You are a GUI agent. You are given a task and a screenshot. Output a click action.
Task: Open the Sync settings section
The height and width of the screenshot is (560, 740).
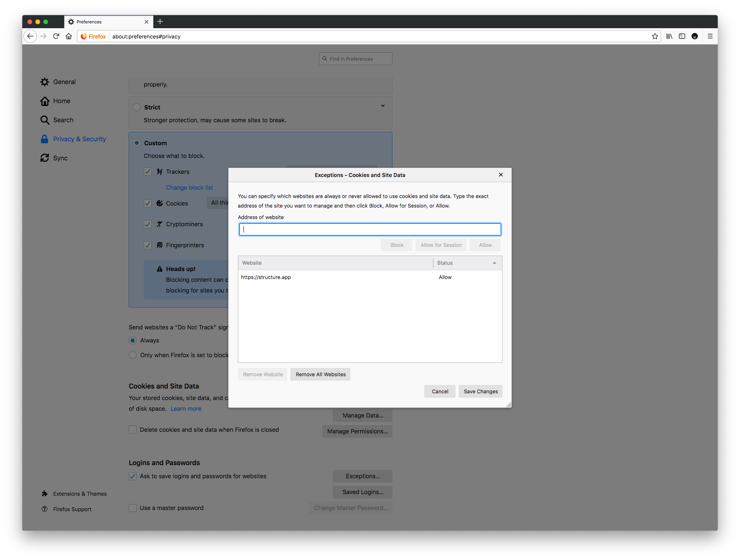pos(60,158)
